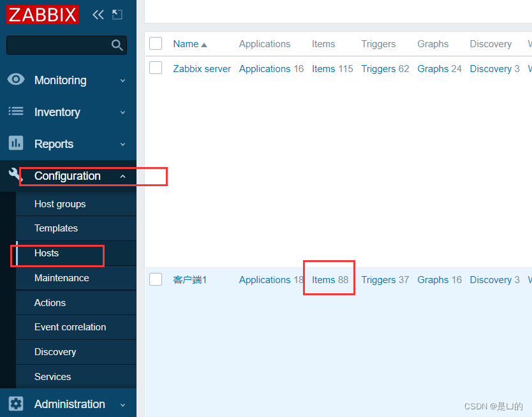This screenshot has width=532, height=417.
Task: Open 客户端1 Discovery 3
Action: (x=491, y=280)
